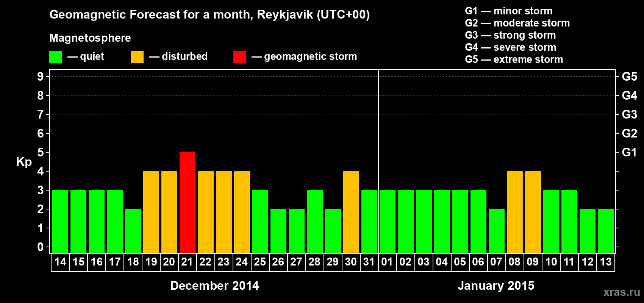
Task: Click the date cell "25" on the axis
Action: point(260,262)
